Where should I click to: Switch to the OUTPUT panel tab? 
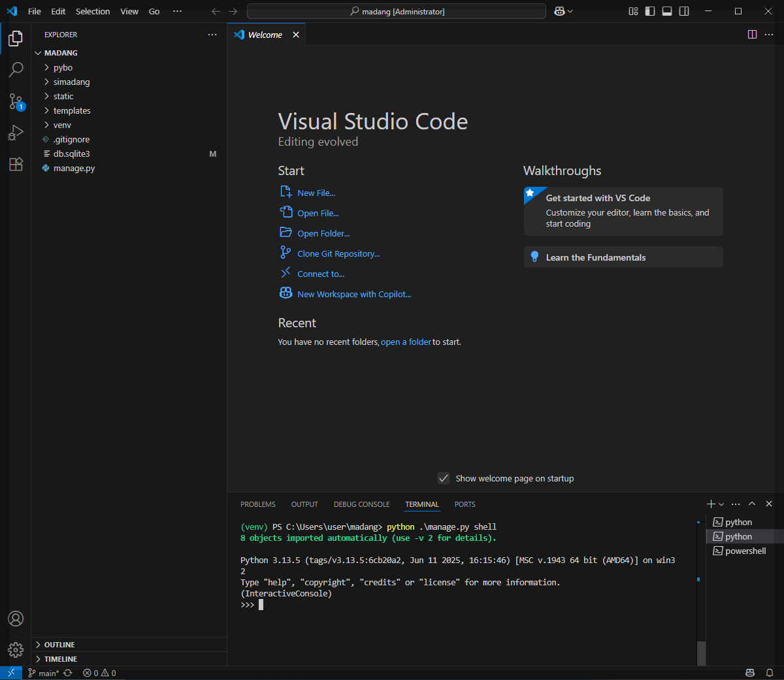304,504
